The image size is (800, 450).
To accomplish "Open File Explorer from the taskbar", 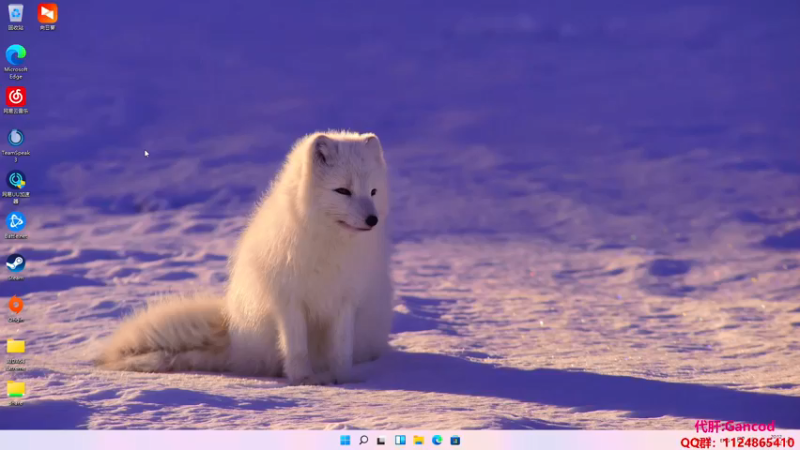I will pos(418,440).
